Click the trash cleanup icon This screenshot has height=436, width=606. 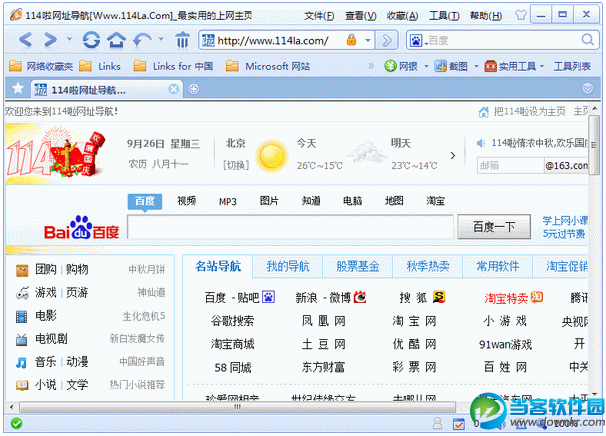tap(182, 40)
